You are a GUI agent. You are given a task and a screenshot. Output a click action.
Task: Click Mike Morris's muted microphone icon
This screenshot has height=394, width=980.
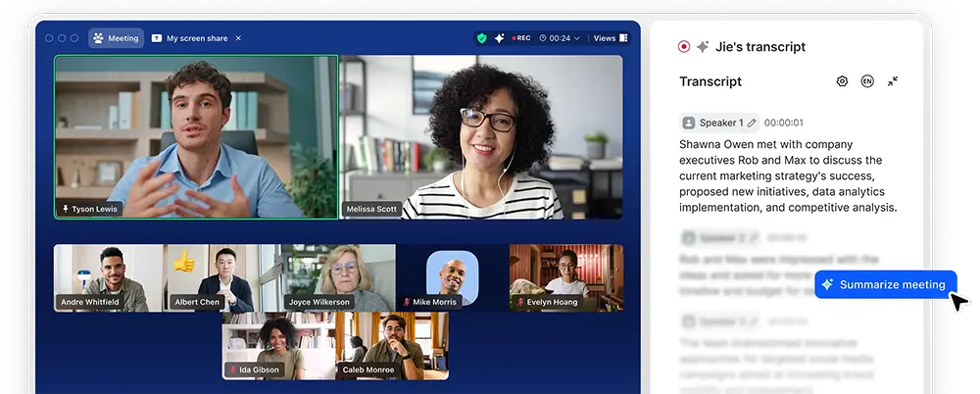click(x=407, y=303)
